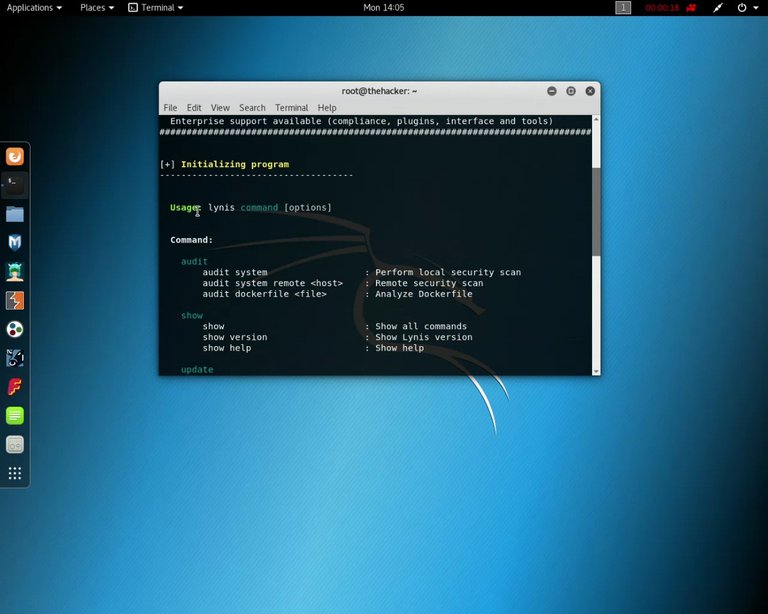
Task: Launch Armitage from the dock
Action: 15,271
